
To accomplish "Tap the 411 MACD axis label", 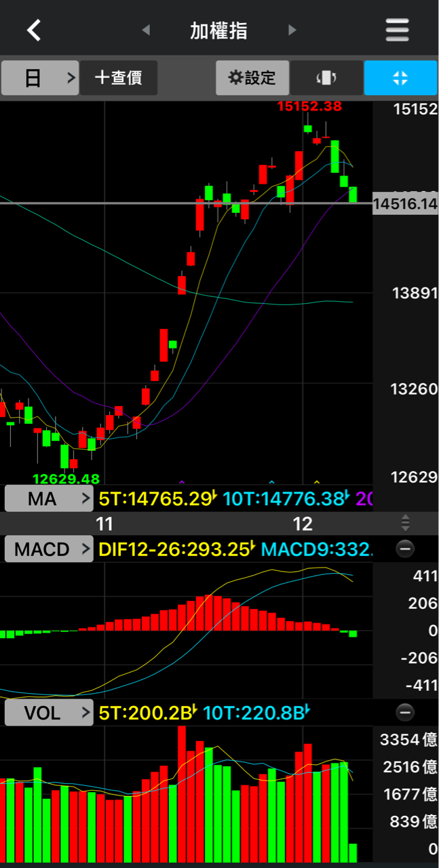I will [425, 576].
